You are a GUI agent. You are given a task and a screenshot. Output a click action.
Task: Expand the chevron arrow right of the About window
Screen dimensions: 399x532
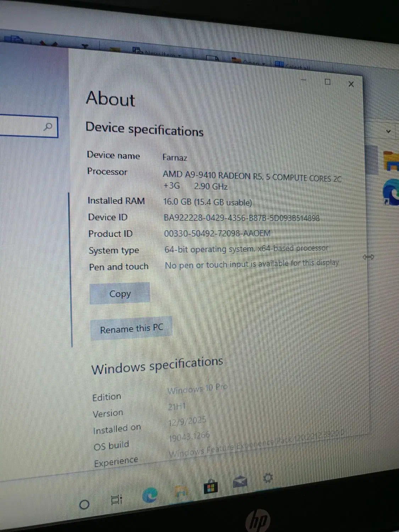tap(388, 131)
